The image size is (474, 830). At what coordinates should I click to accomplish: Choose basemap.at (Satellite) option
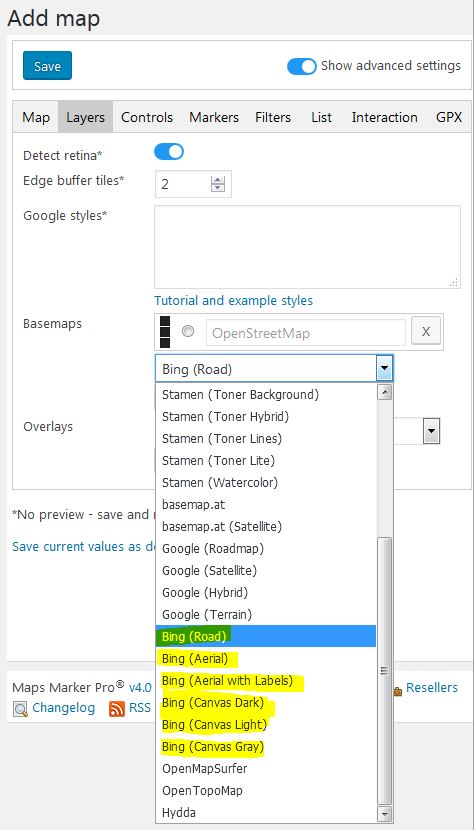pyautogui.click(x=266, y=527)
